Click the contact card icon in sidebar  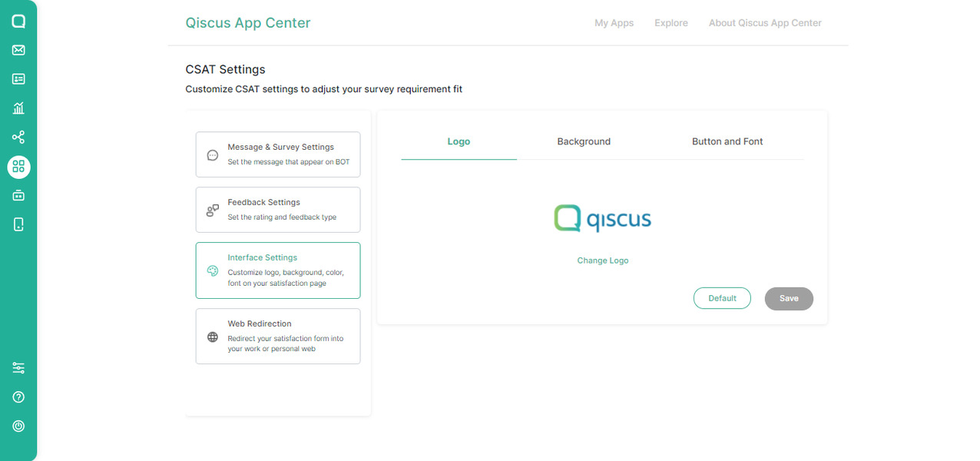pyautogui.click(x=18, y=78)
